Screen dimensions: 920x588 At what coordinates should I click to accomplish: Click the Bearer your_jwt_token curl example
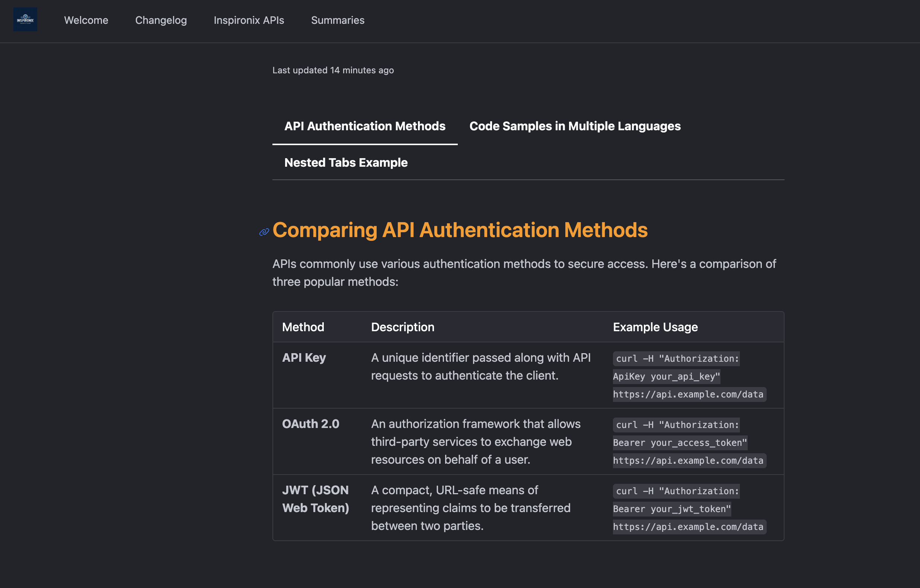click(x=689, y=509)
